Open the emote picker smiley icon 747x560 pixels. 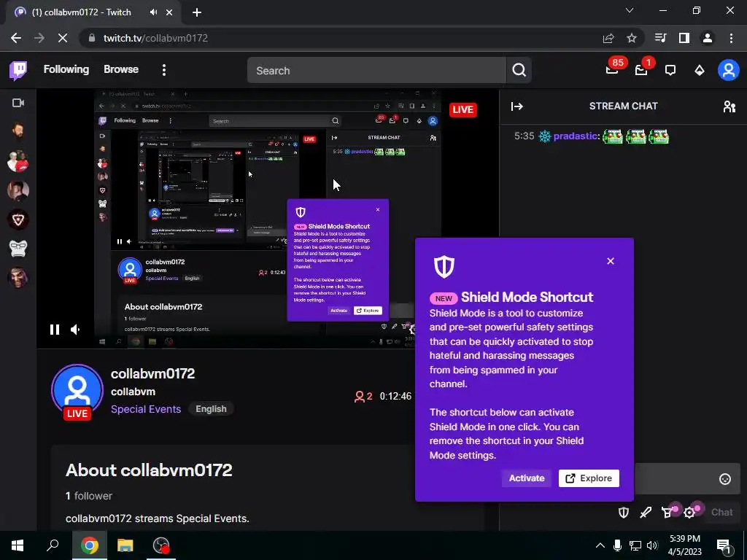click(724, 479)
